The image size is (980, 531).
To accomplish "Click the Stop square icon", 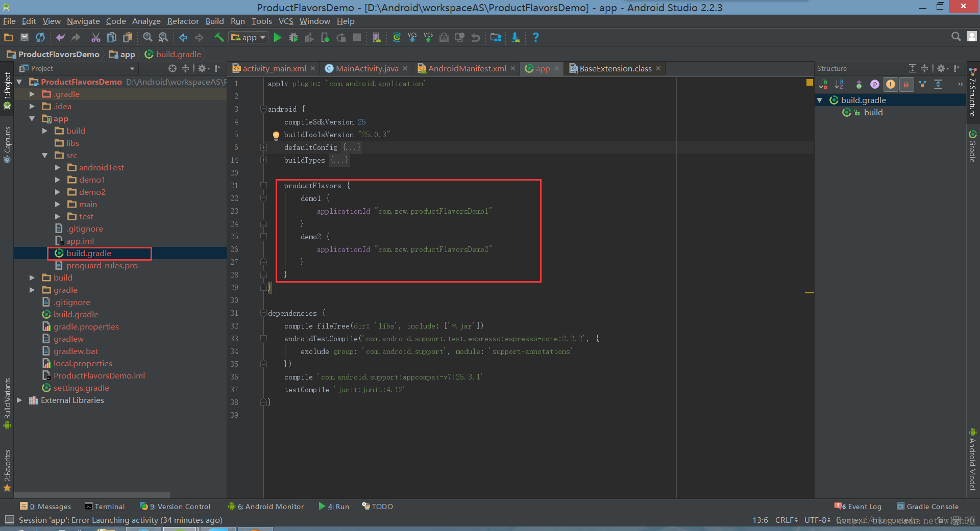I will coord(357,37).
